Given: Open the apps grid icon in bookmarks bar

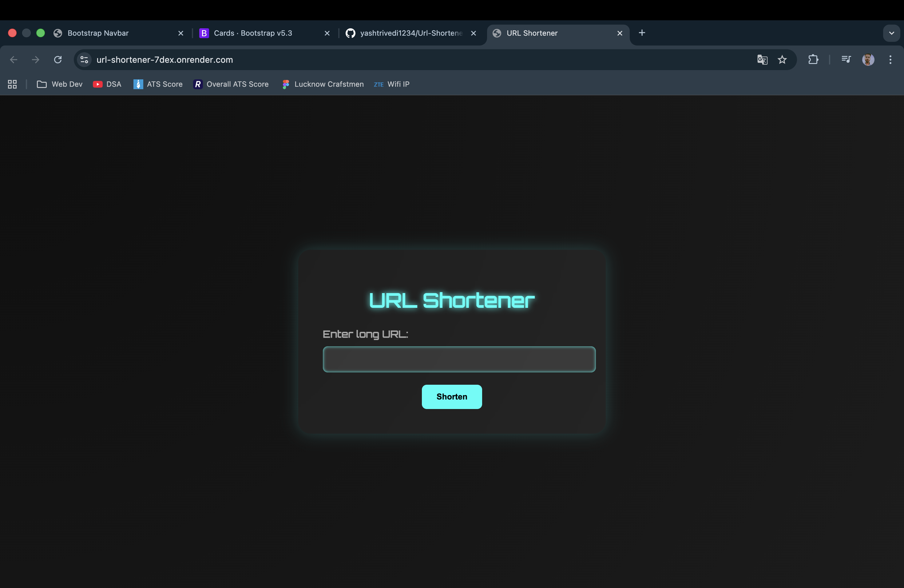Looking at the screenshot, I should [x=12, y=84].
